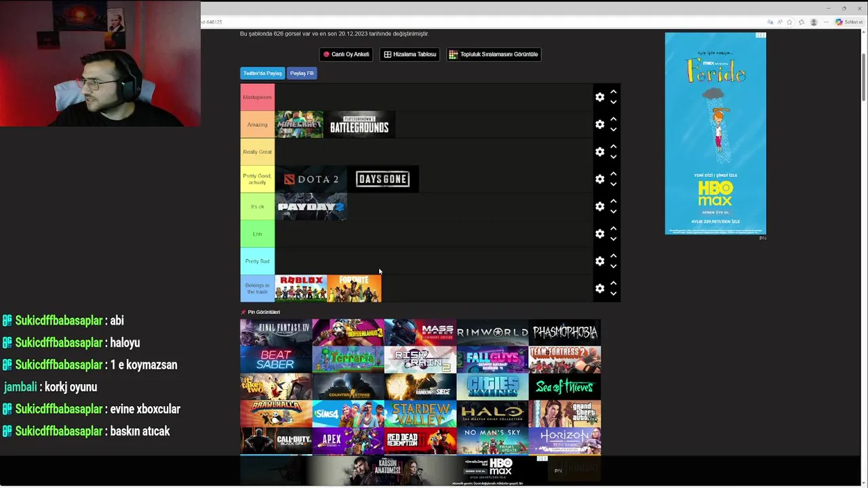Pick Fall Guys game thumbnail
868x488 pixels.
[492, 360]
